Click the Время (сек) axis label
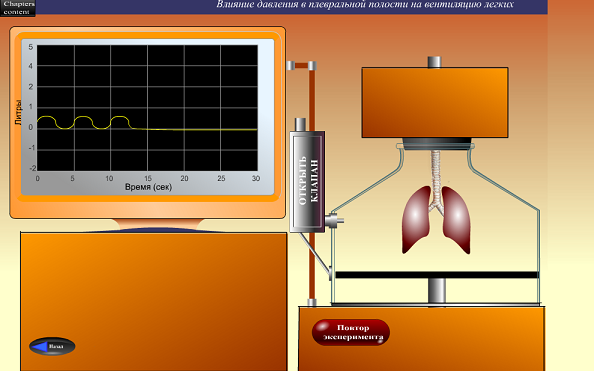 point(148,187)
